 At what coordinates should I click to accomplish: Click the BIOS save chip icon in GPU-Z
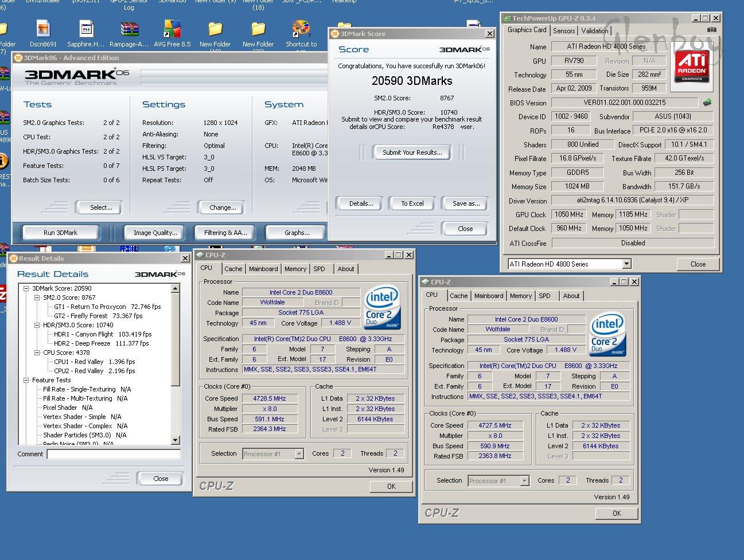click(707, 103)
